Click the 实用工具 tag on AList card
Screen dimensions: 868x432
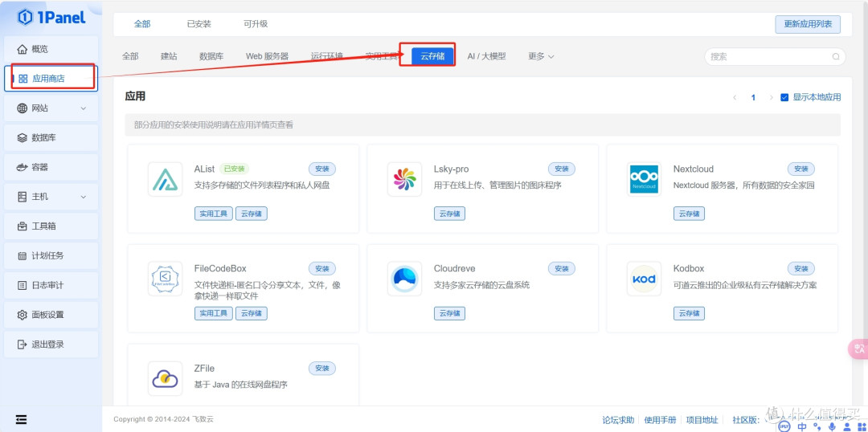pos(213,214)
